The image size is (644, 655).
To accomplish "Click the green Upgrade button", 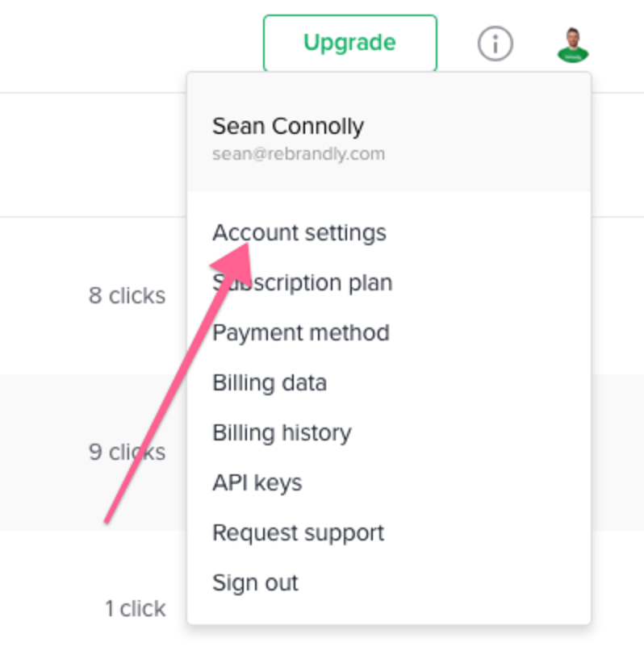I will pyautogui.click(x=350, y=43).
